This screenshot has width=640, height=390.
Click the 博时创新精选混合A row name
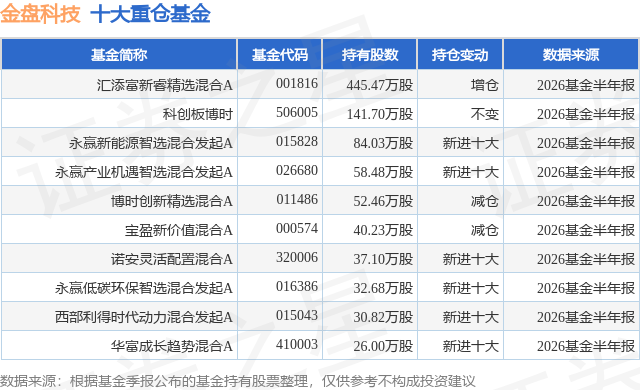click(x=172, y=201)
